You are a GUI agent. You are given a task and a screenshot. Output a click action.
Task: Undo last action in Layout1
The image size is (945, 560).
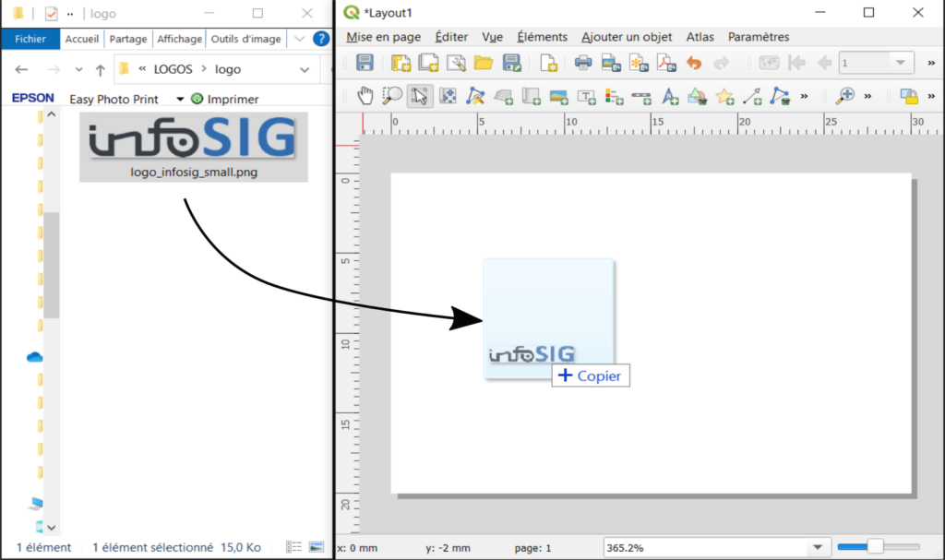click(x=694, y=63)
